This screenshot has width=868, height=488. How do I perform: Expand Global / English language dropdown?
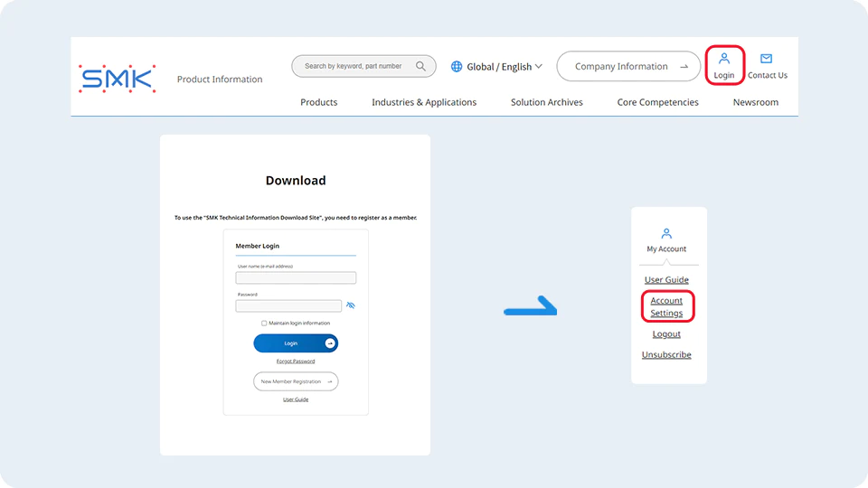pos(539,67)
